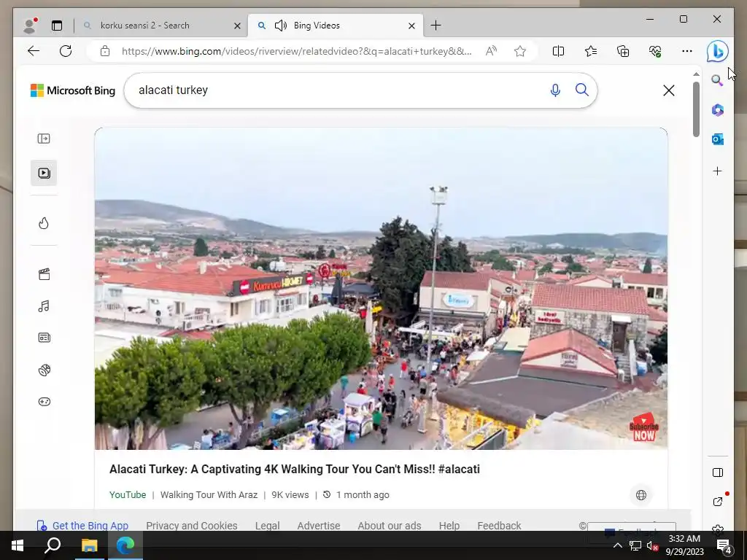Click Get the Bing App link
747x560 pixels.
click(x=82, y=526)
